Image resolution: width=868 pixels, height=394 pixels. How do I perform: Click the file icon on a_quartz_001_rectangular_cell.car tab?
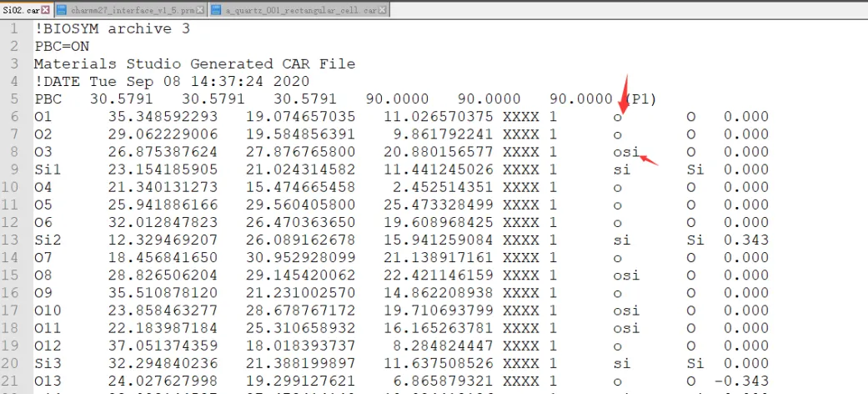[x=216, y=10]
